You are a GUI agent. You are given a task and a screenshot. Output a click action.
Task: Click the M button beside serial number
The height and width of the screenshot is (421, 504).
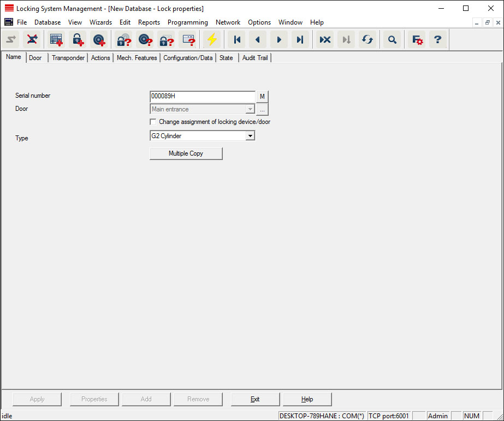[262, 97]
